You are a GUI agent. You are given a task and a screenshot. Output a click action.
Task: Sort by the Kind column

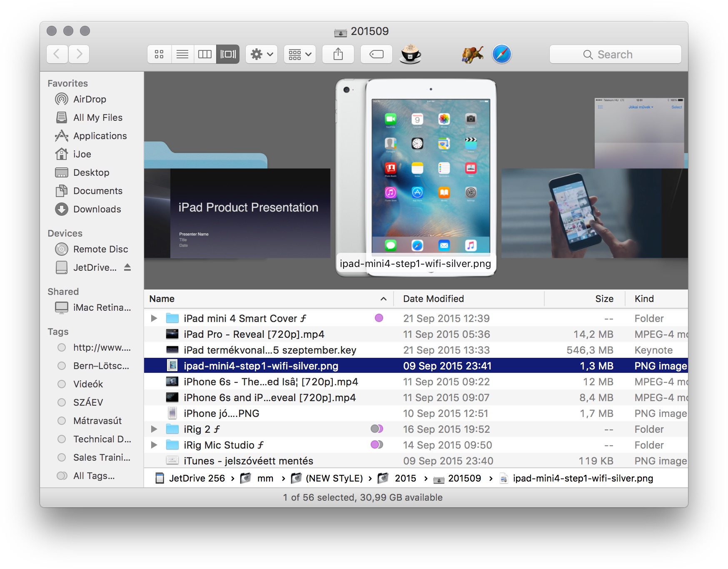[x=657, y=299]
